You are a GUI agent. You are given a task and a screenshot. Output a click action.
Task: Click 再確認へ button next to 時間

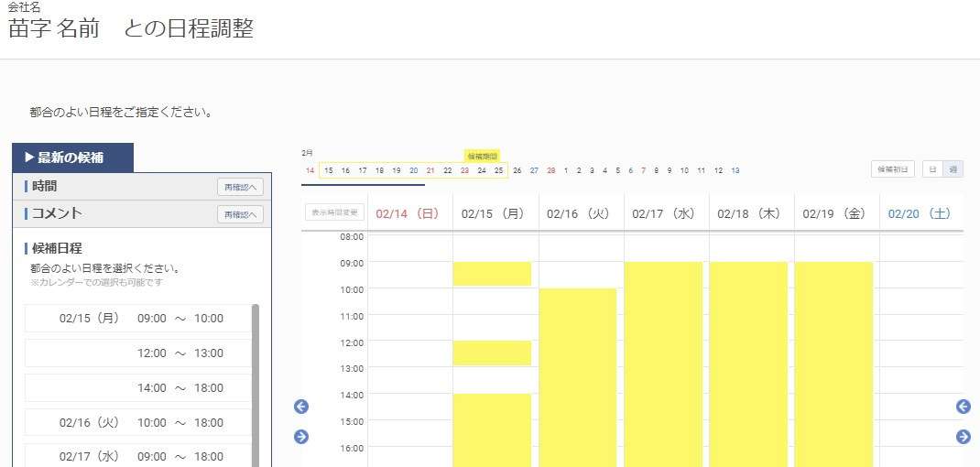click(241, 187)
